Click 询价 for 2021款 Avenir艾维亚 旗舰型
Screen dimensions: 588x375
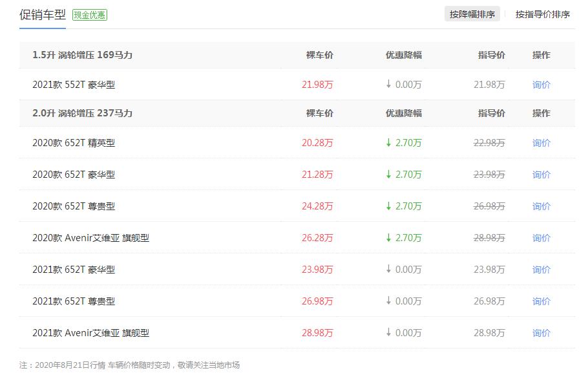(x=541, y=333)
